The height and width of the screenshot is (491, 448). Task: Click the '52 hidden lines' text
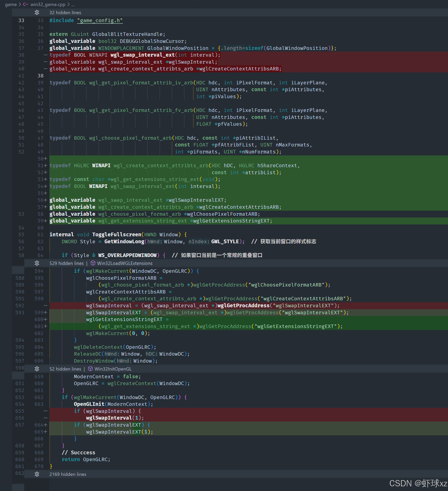click(x=65, y=369)
